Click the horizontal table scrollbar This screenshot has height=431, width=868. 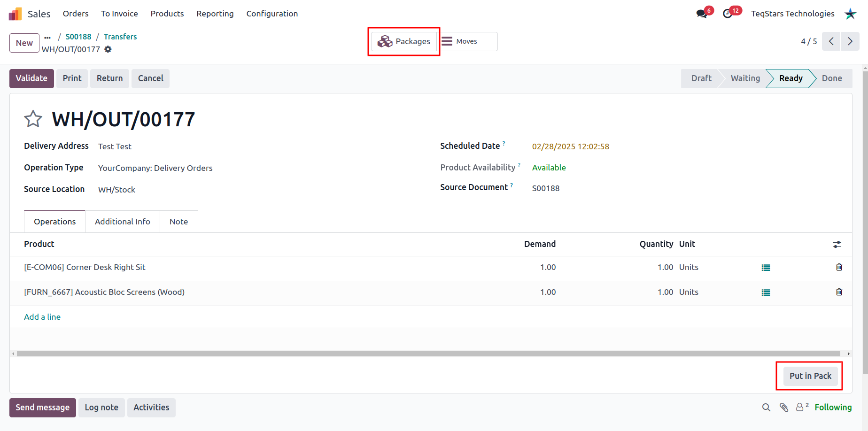(428, 354)
